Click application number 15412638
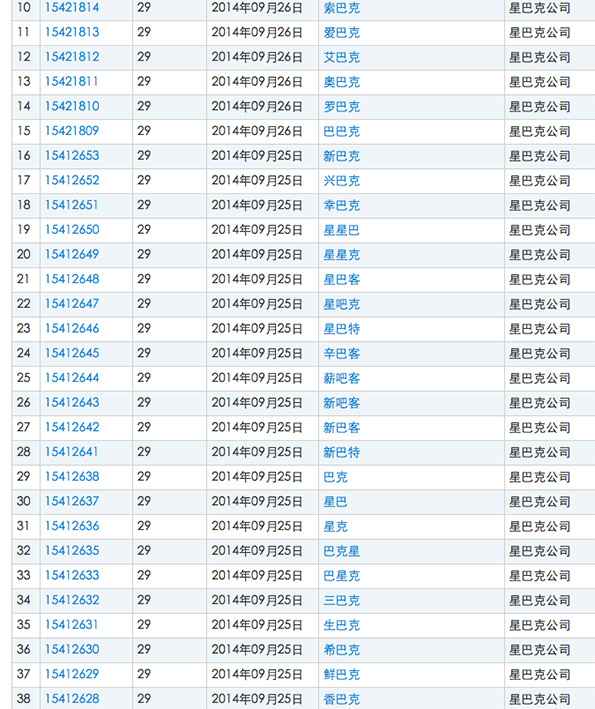 point(72,477)
